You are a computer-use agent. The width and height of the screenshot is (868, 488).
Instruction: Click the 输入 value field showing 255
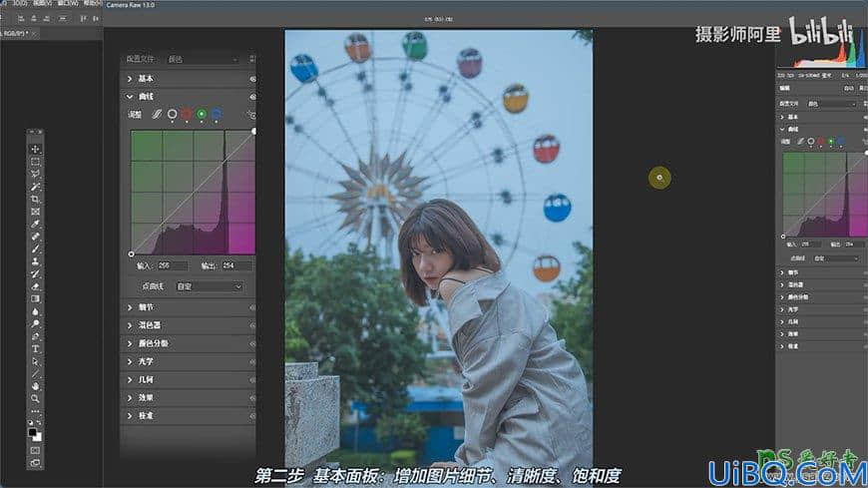click(x=173, y=266)
